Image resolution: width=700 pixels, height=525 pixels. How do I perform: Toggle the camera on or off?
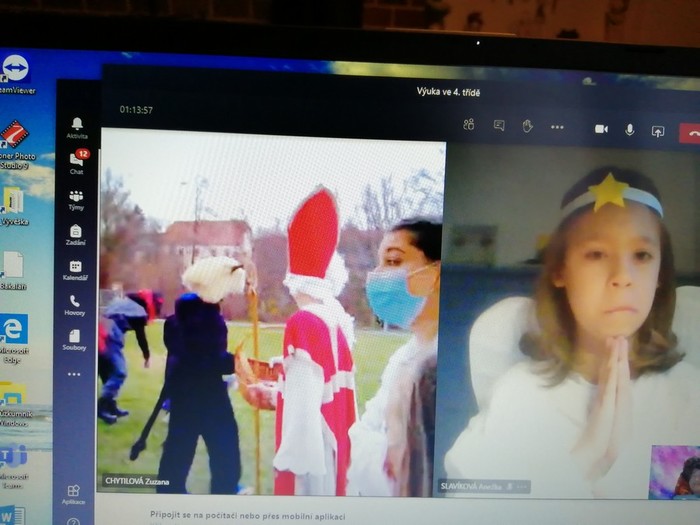[601, 129]
